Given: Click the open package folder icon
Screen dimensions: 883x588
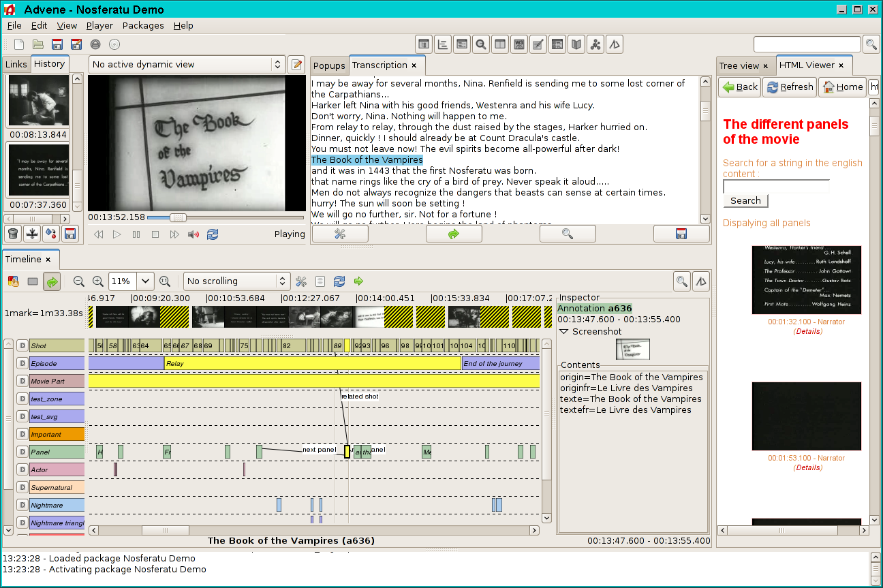Looking at the screenshot, I should pos(38,45).
